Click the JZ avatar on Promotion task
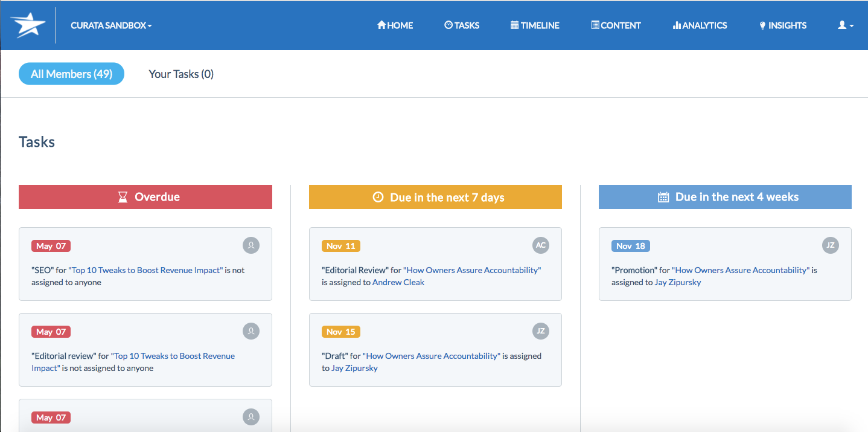Screen dimensions: 868x432 click(831, 245)
